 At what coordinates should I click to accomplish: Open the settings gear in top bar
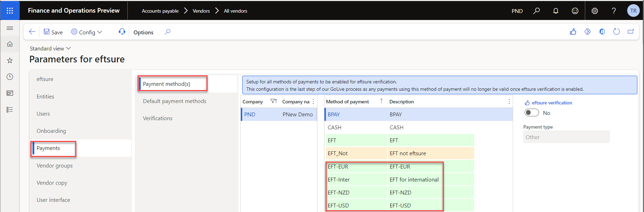(595, 11)
